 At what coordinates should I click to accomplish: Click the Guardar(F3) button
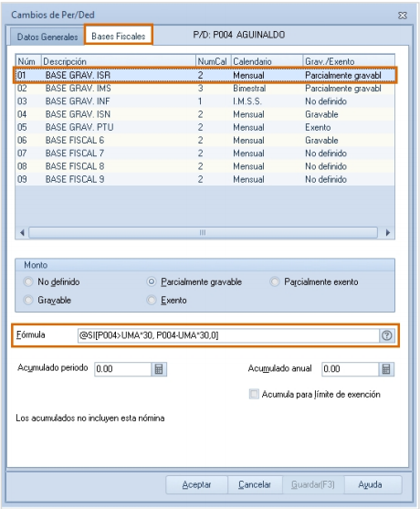tap(312, 484)
